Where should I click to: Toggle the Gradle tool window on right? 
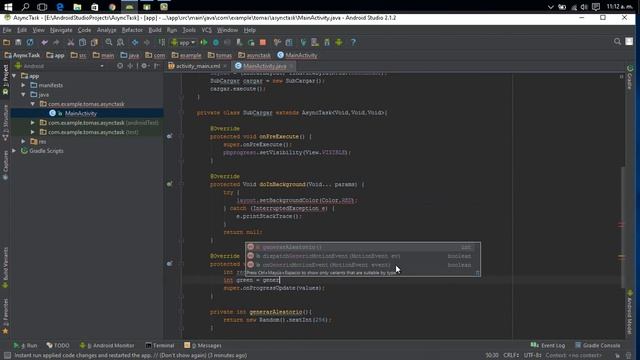[630, 77]
